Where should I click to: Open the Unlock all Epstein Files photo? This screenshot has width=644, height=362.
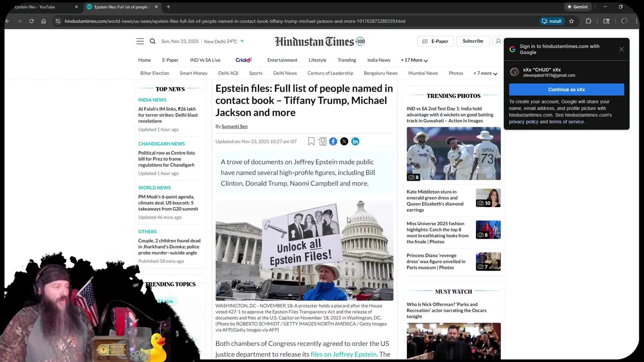pos(304,250)
